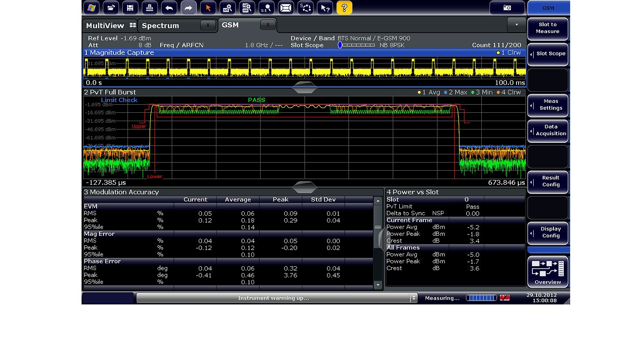Open the Meas Settings softkey
This screenshot has height=343, width=644.
[x=548, y=106]
